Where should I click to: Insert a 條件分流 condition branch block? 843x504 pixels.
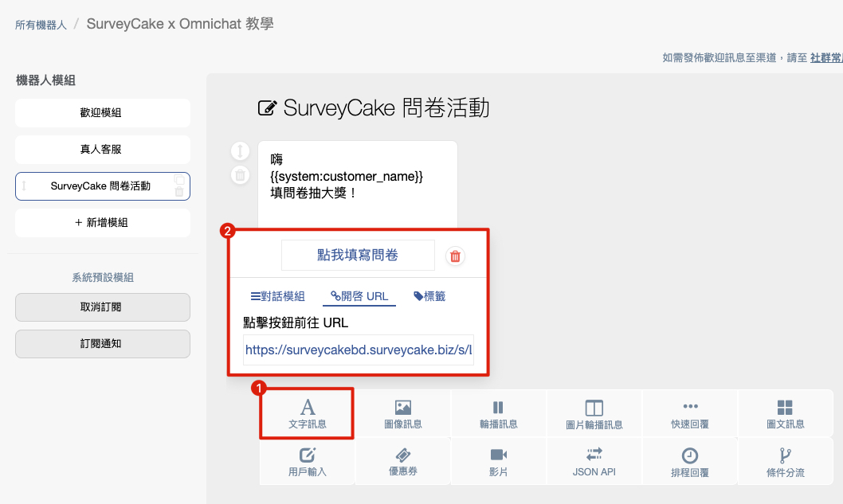(x=785, y=462)
